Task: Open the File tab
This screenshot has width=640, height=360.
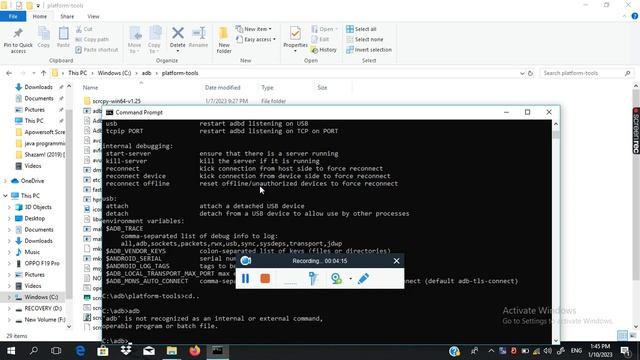Action: [13, 16]
